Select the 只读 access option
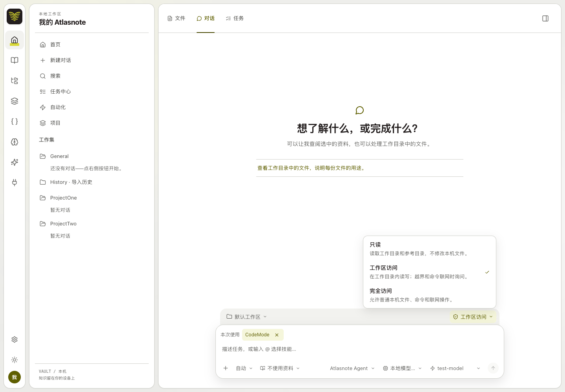The image size is (565, 392). click(430, 249)
